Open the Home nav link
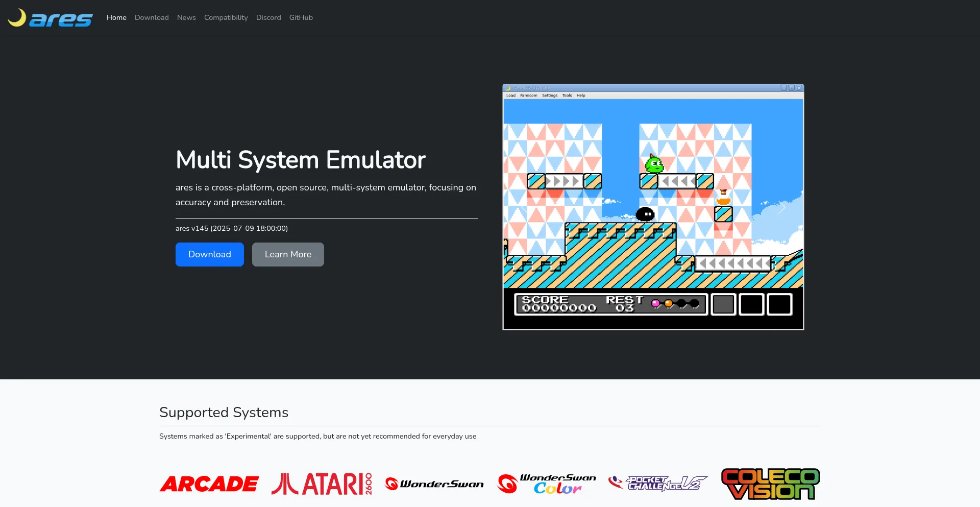The image size is (980, 507). [116, 17]
